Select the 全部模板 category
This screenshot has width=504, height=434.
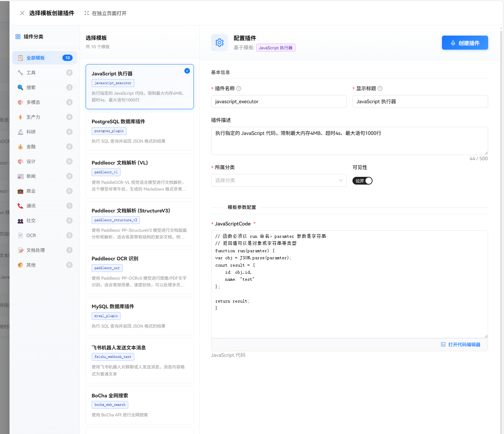44,58
